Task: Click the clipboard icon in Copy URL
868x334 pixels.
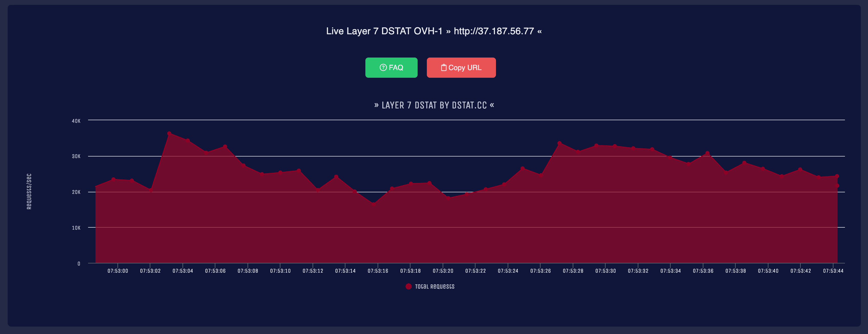Action: pos(443,68)
